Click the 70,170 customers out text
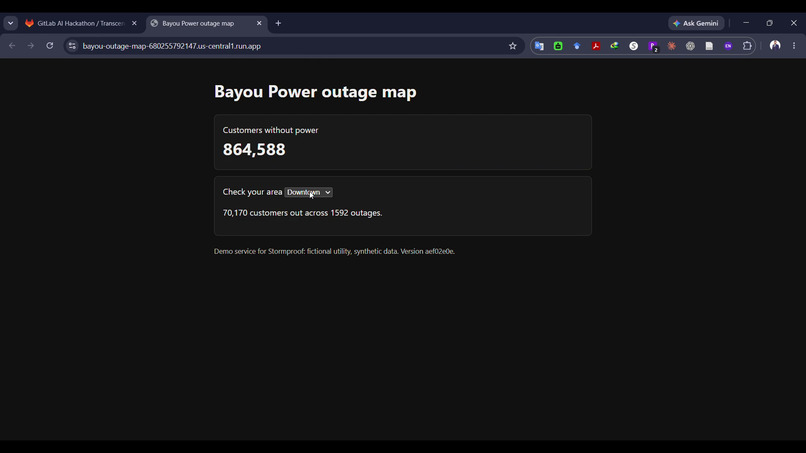The image size is (806, 453). (302, 213)
